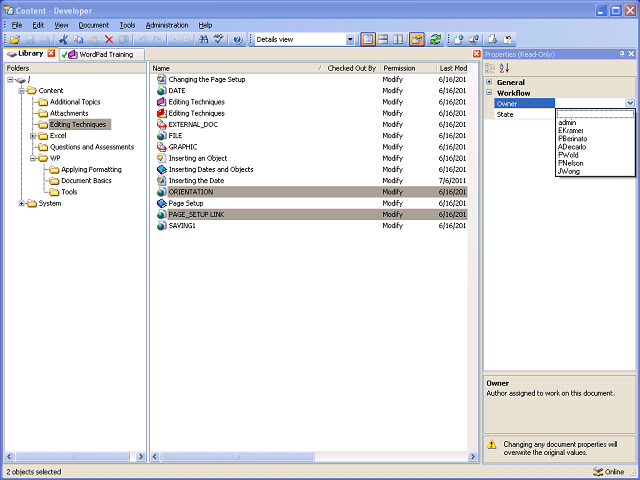Open the Administration menu
Screen dimensions: 640x480
[x=166, y=24]
